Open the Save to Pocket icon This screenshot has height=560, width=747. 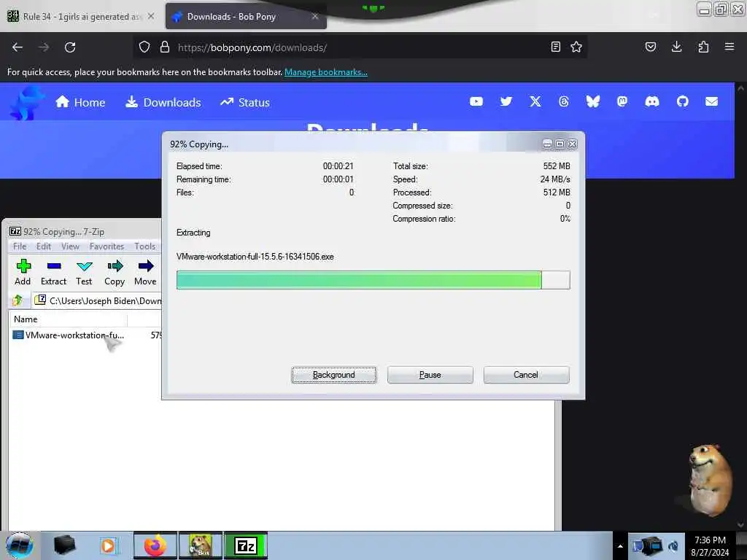(650, 47)
